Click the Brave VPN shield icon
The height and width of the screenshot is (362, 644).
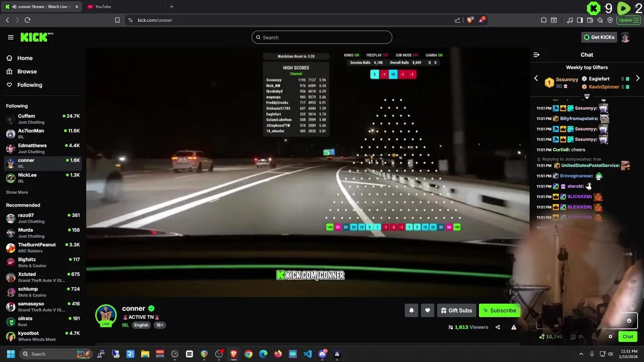610,20
